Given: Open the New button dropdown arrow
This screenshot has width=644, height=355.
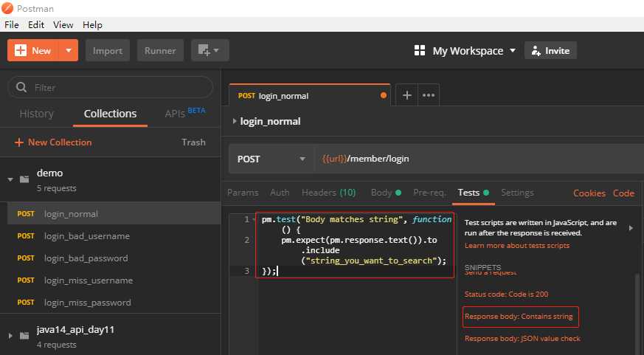Looking at the screenshot, I should coord(69,50).
